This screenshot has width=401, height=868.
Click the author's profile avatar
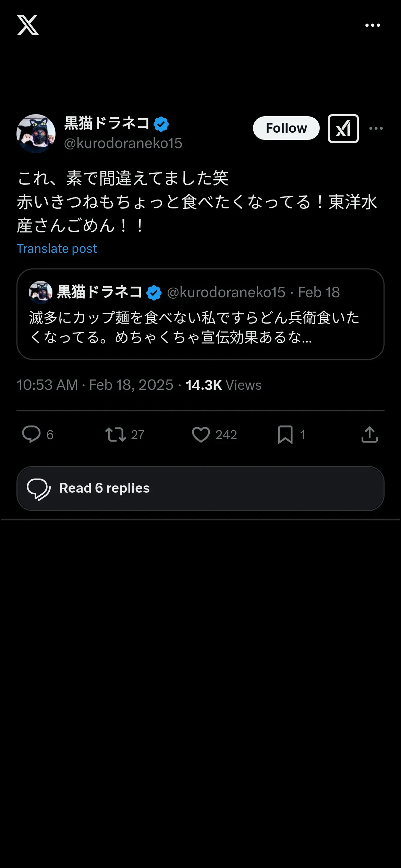[x=36, y=134]
